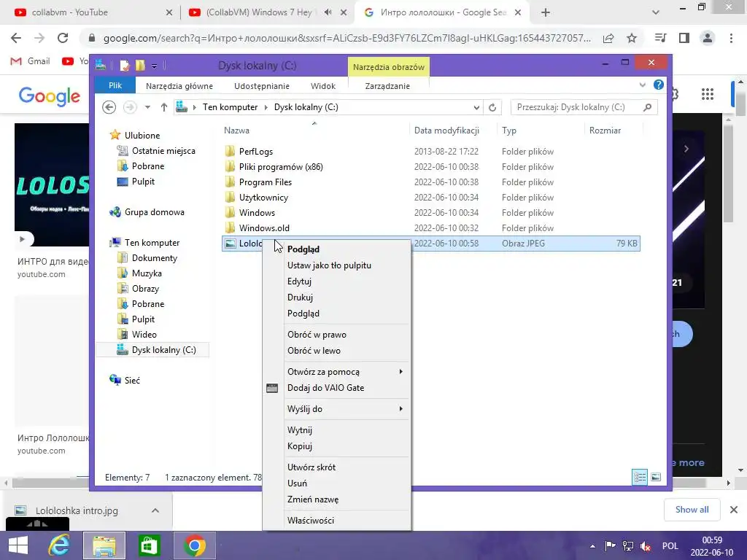Viewport: 747px width, 560px height.
Task: Click the Explorer up-one-level arrow
Action: click(x=164, y=107)
